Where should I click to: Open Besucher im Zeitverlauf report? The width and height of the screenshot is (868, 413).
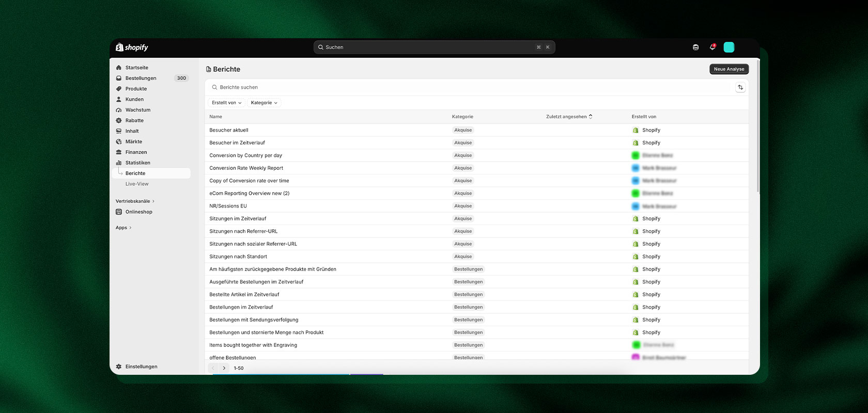[x=237, y=143]
